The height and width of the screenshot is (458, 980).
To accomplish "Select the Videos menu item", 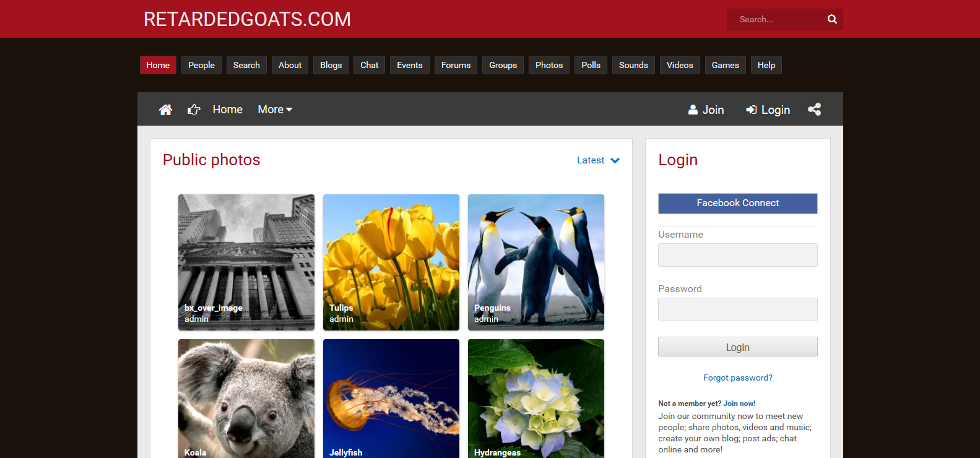I will click(x=679, y=65).
